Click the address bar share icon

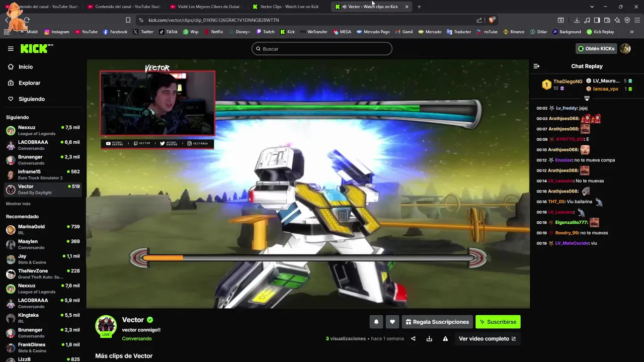point(479,20)
